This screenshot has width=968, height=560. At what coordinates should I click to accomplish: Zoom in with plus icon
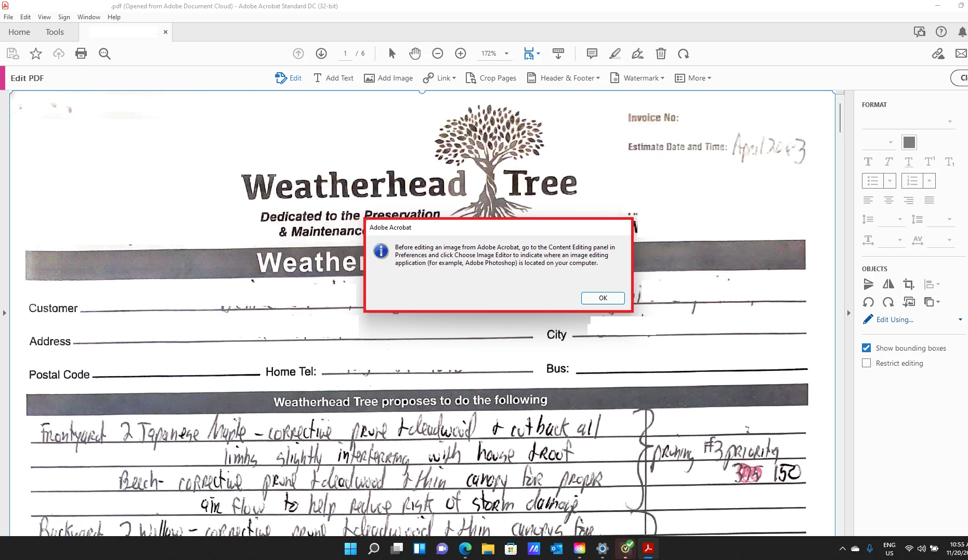click(461, 54)
